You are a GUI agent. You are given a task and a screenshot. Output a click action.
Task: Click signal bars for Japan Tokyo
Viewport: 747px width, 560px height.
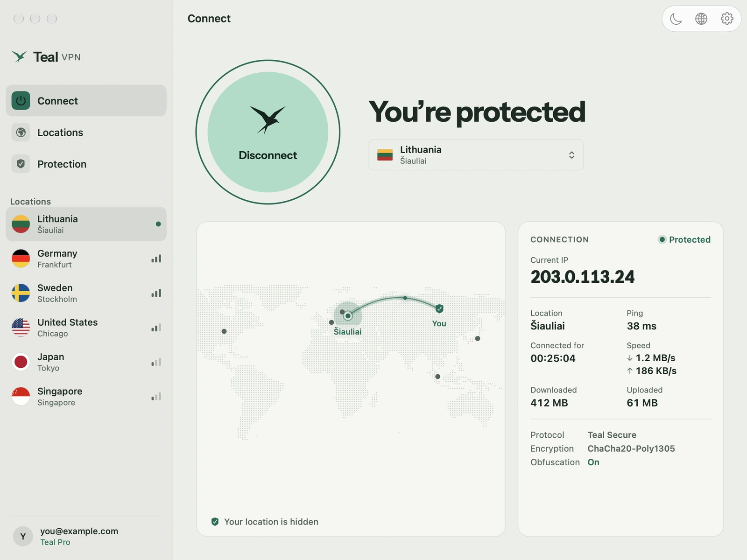[156, 362]
